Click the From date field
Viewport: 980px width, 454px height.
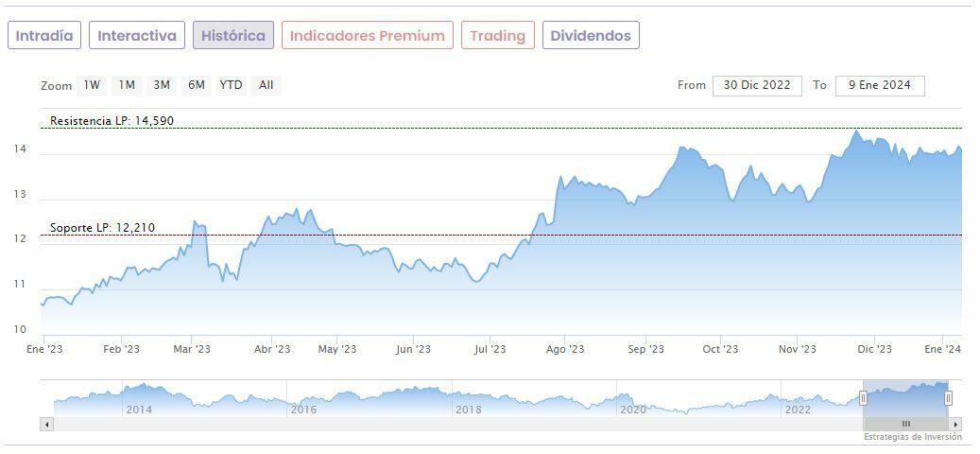[757, 85]
